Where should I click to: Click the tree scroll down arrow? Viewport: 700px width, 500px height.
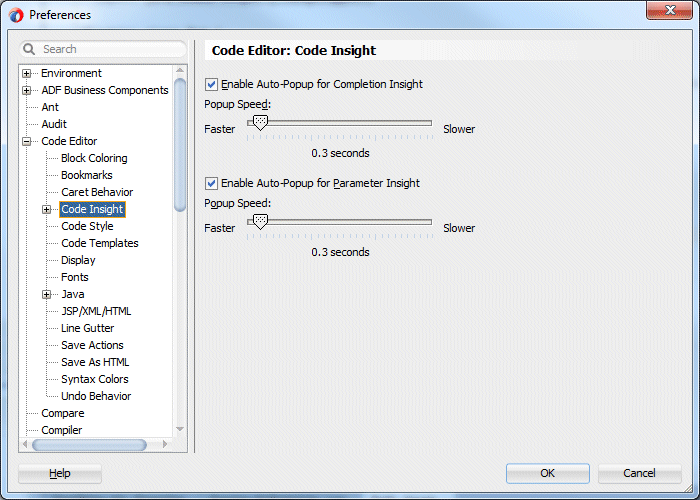coord(180,429)
